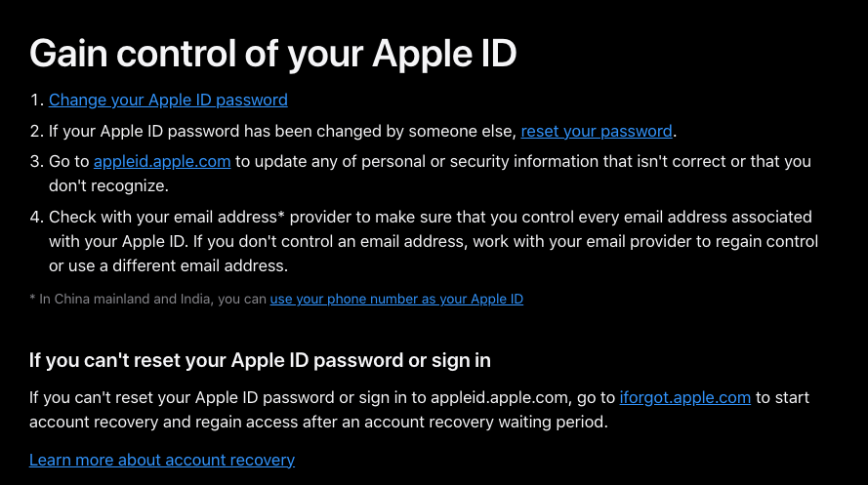Open Learn more about account recovery
This screenshot has width=868, height=485.
(x=162, y=460)
